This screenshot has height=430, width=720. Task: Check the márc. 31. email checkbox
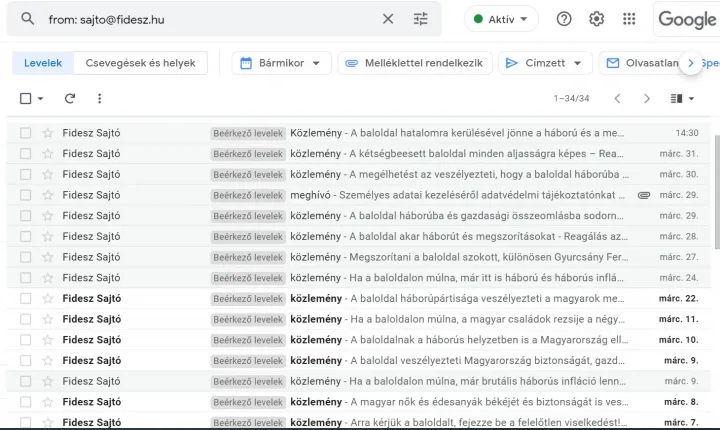click(26, 153)
